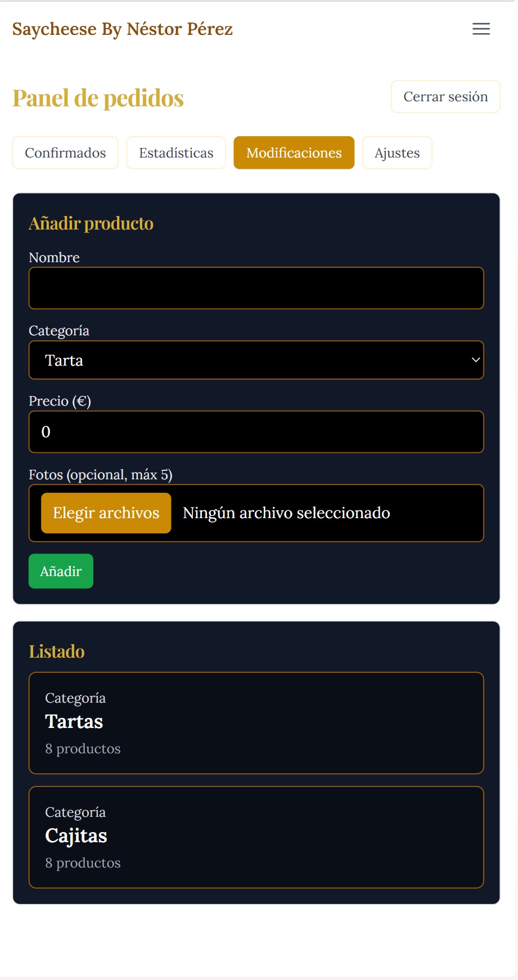The image size is (518, 980).
Task: Open the Estadísticas tab
Action: pos(176,152)
